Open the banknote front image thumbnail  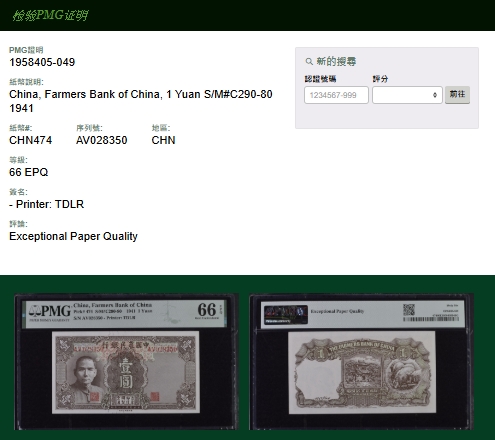pyautogui.click(x=126, y=362)
